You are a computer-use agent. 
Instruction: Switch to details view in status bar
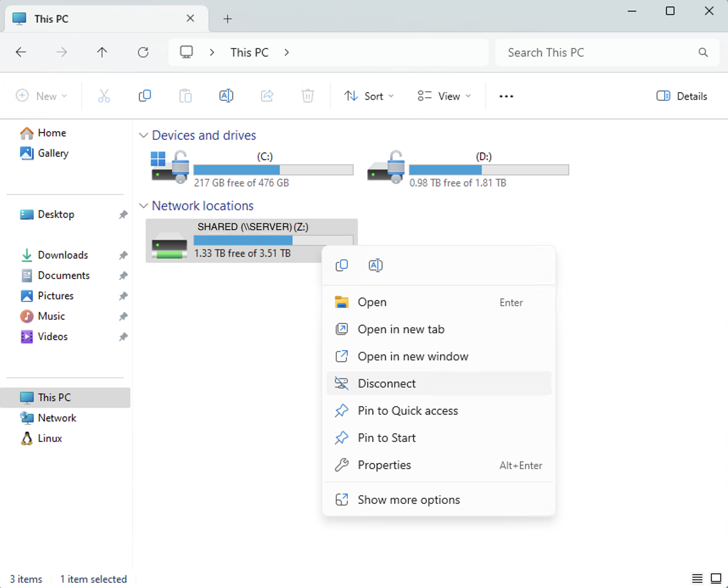click(697, 578)
